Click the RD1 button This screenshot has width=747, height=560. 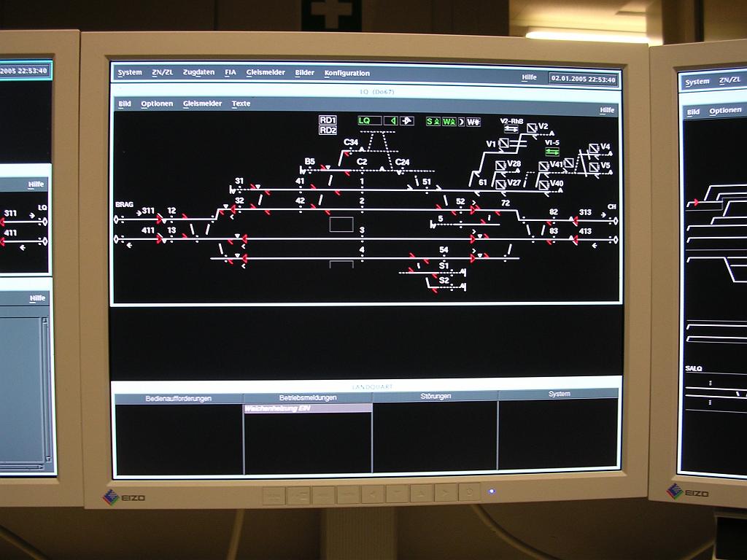click(x=328, y=120)
